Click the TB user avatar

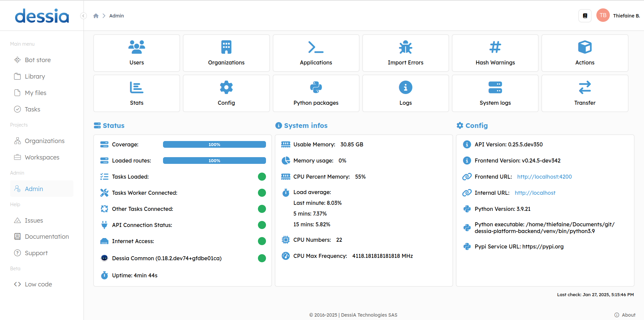tap(603, 15)
